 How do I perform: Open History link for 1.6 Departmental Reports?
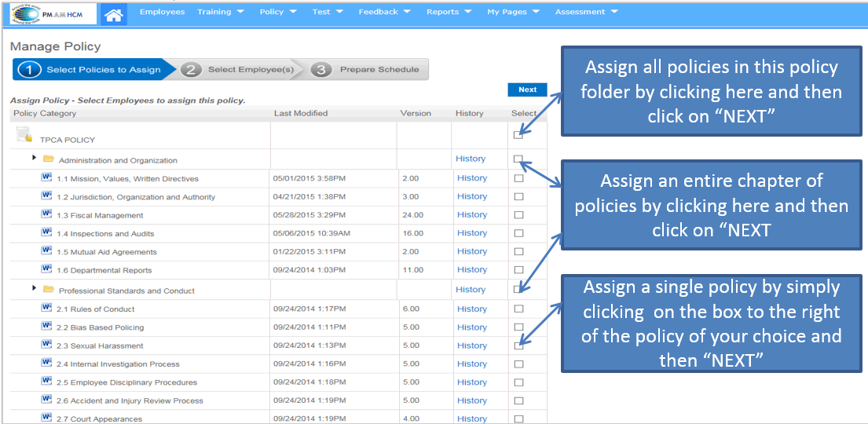coord(472,269)
